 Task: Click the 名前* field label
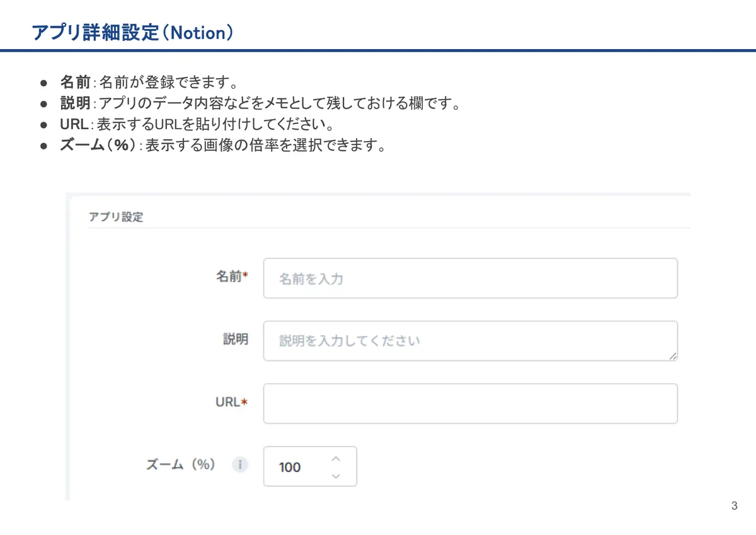[232, 276]
